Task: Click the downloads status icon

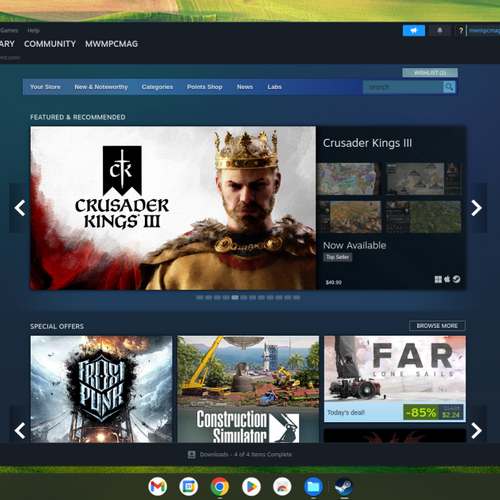Action: (x=192, y=454)
